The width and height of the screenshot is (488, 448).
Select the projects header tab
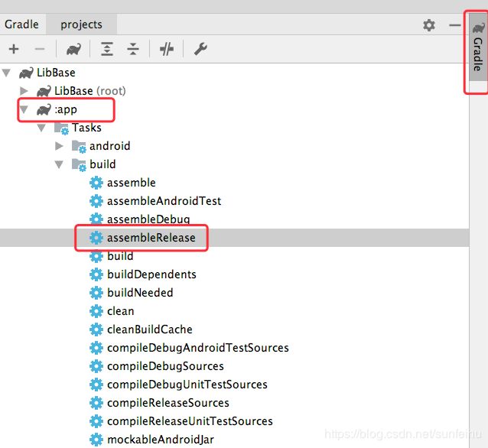click(81, 24)
